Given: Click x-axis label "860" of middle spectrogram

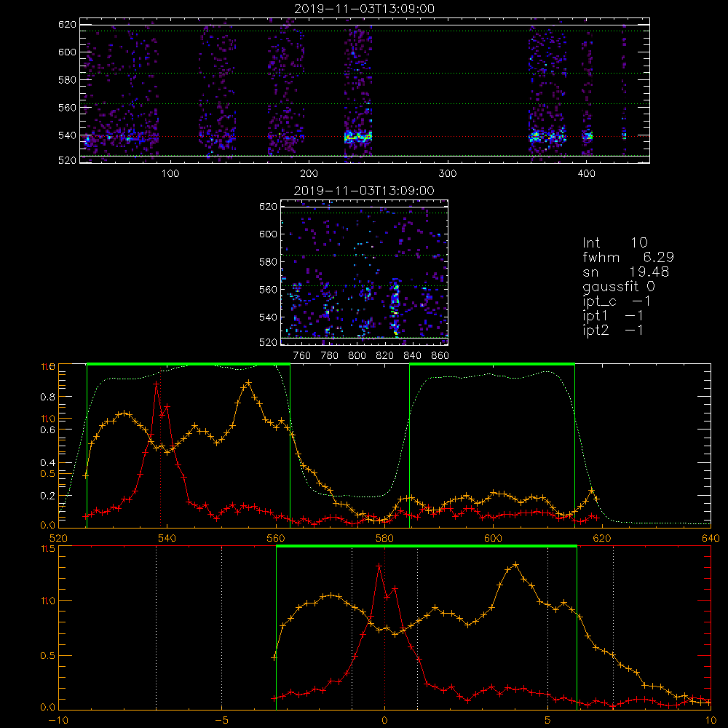Looking at the screenshot, I should pyautogui.click(x=440, y=356).
